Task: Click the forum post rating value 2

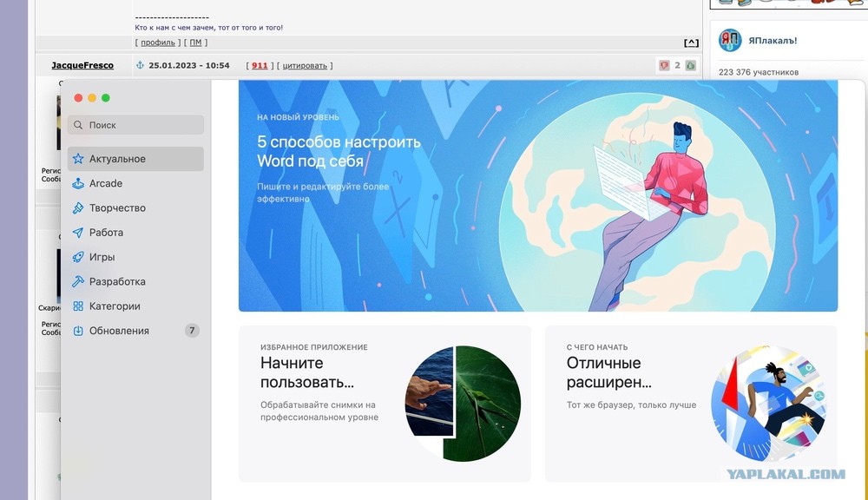Action: tap(677, 65)
